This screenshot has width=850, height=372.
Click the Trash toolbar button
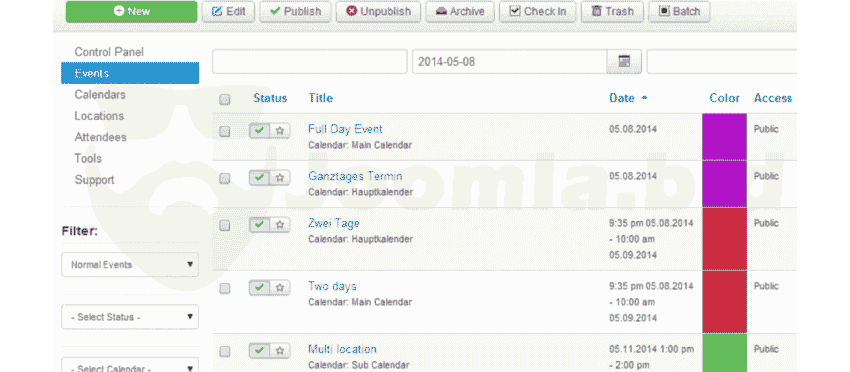coord(612,11)
